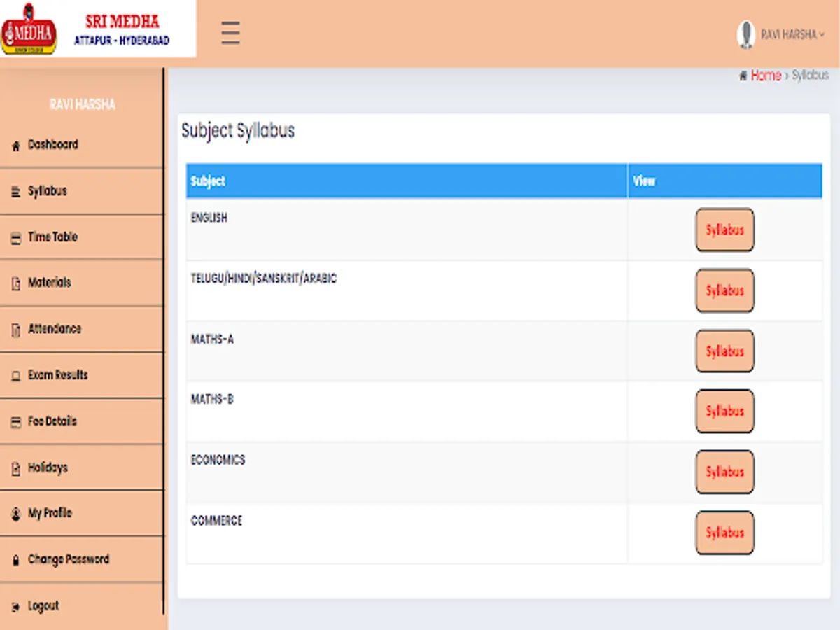Click RAVI HARSHA name in sidebar
The width and height of the screenshot is (840, 630).
tap(83, 105)
